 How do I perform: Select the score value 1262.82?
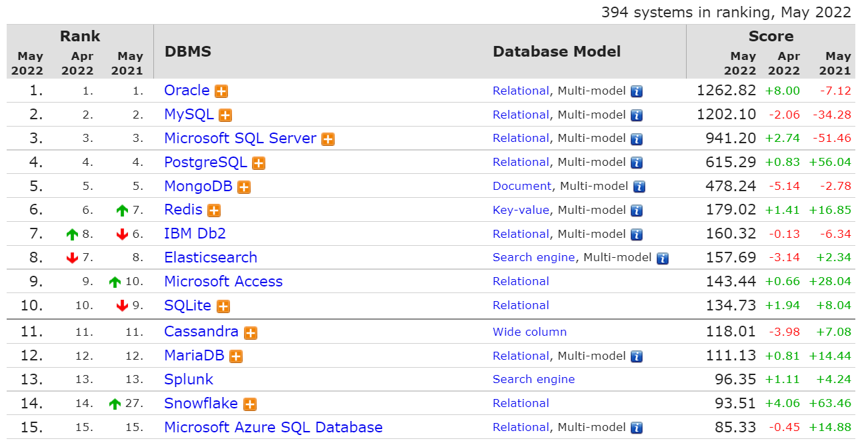coord(727,91)
